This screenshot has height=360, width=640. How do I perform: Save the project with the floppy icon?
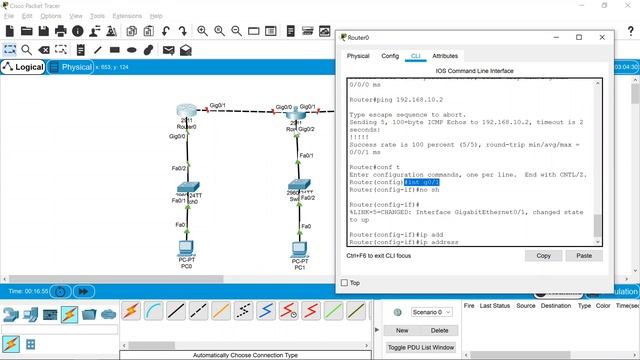[x=44, y=31]
